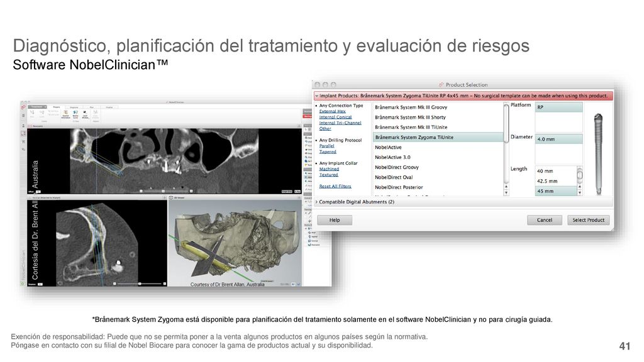
Task: Open the Treatment dropdown in NobelClinician
Action: click(x=37, y=107)
